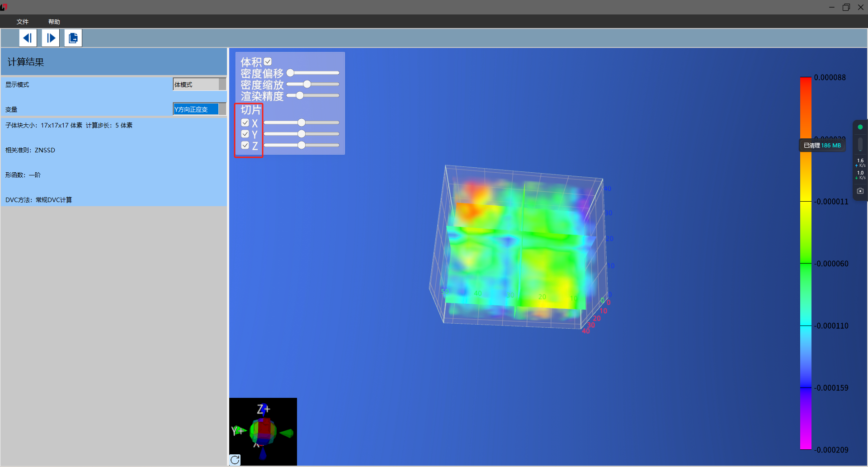This screenshot has height=467, width=868.
Task: Click the green status dot in side widget
Action: 860,127
